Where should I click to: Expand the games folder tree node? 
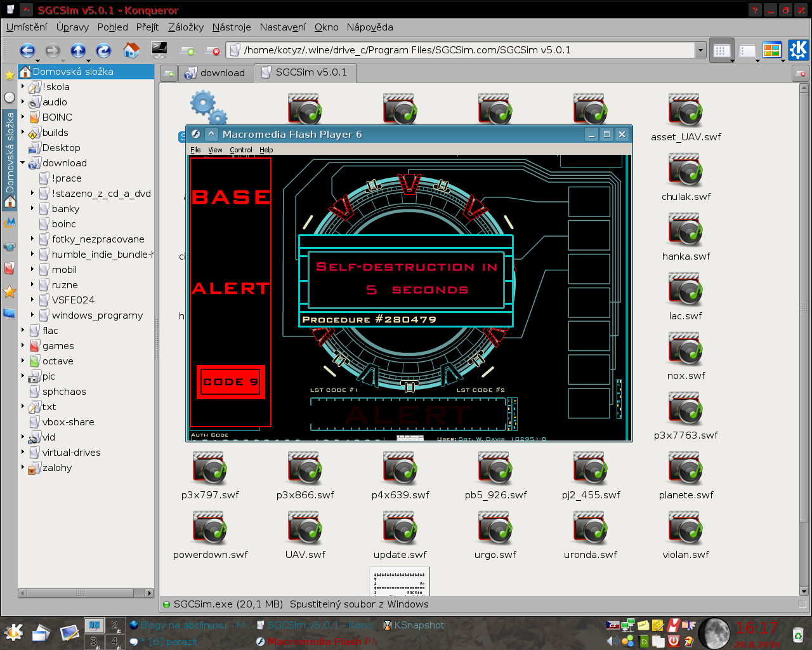(23, 345)
